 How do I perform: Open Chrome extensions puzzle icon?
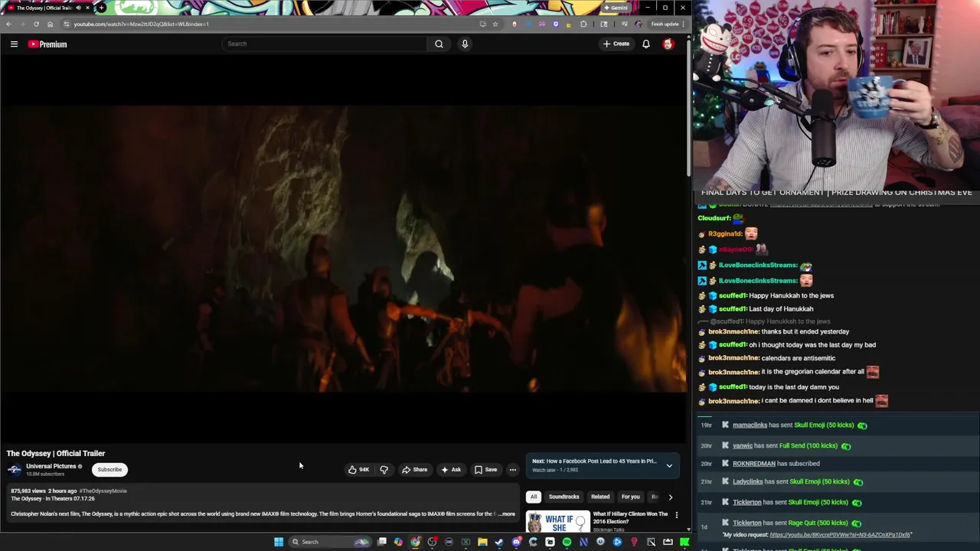click(583, 24)
